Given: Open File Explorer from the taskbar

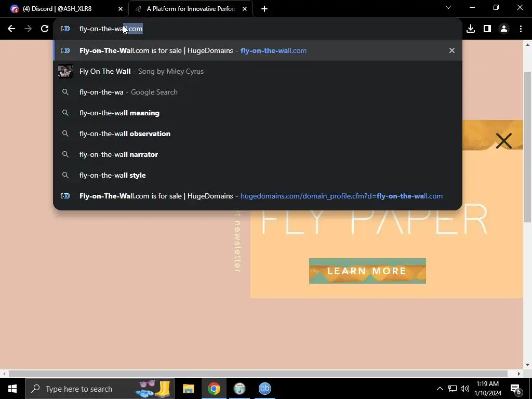Looking at the screenshot, I should [x=188, y=389].
